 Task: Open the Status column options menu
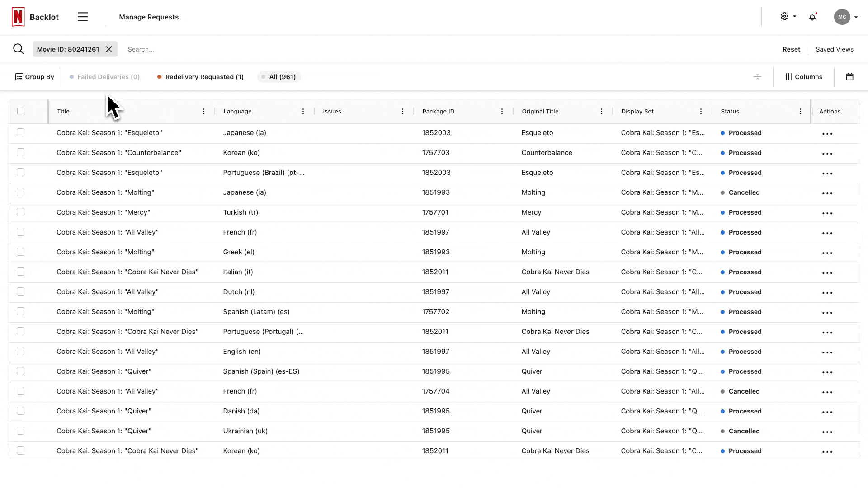[800, 111]
